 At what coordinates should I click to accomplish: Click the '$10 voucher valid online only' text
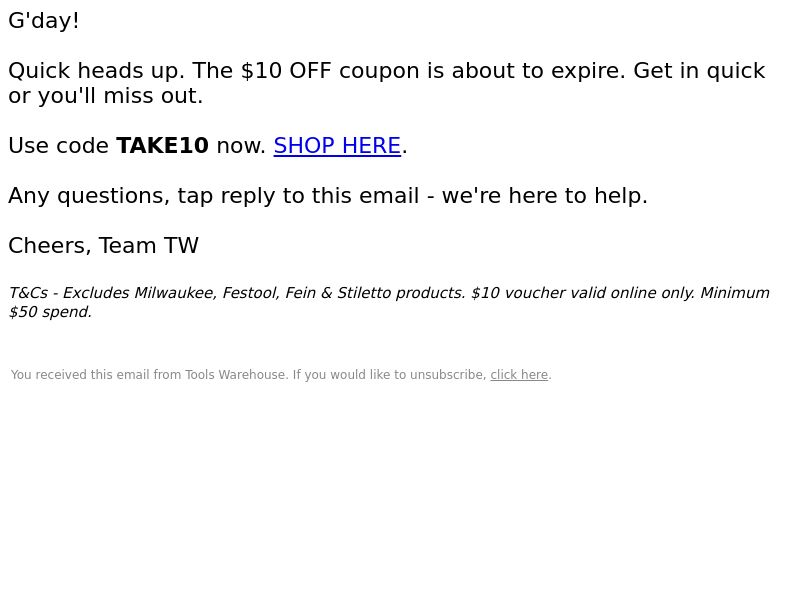pos(582,293)
